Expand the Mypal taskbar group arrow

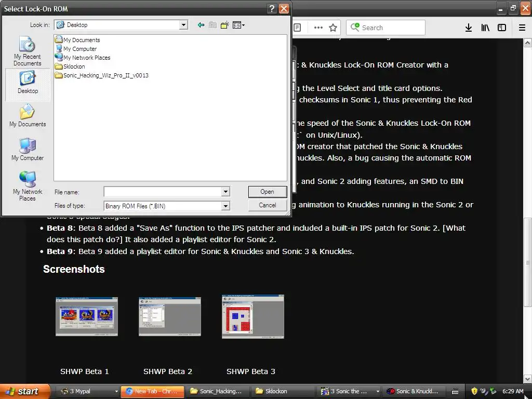116,392
